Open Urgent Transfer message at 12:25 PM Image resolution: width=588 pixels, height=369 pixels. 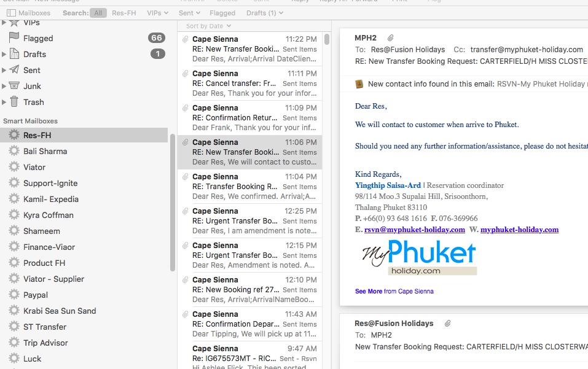249,220
